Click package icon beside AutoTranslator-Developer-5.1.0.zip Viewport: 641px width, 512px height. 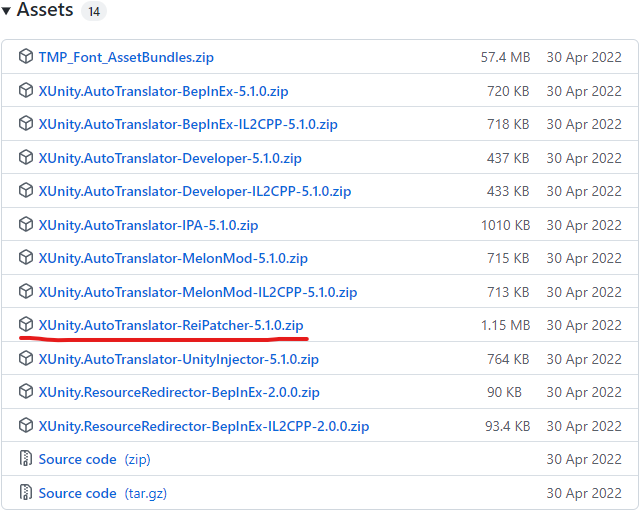click(x=26, y=158)
